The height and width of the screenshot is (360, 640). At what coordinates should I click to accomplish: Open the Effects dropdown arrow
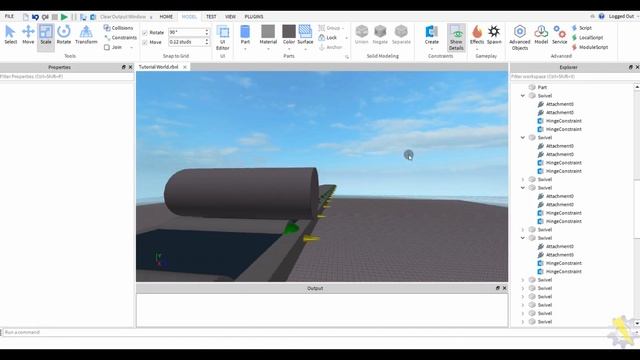coord(477,49)
